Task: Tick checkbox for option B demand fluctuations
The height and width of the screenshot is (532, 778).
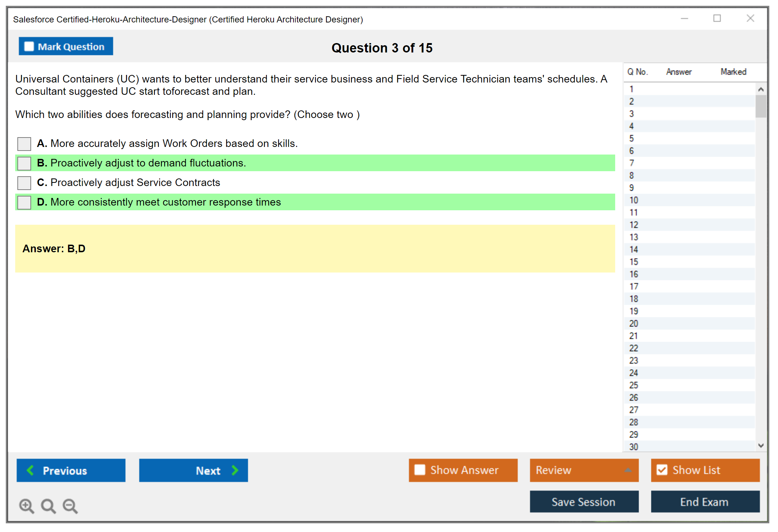Action: [x=24, y=163]
